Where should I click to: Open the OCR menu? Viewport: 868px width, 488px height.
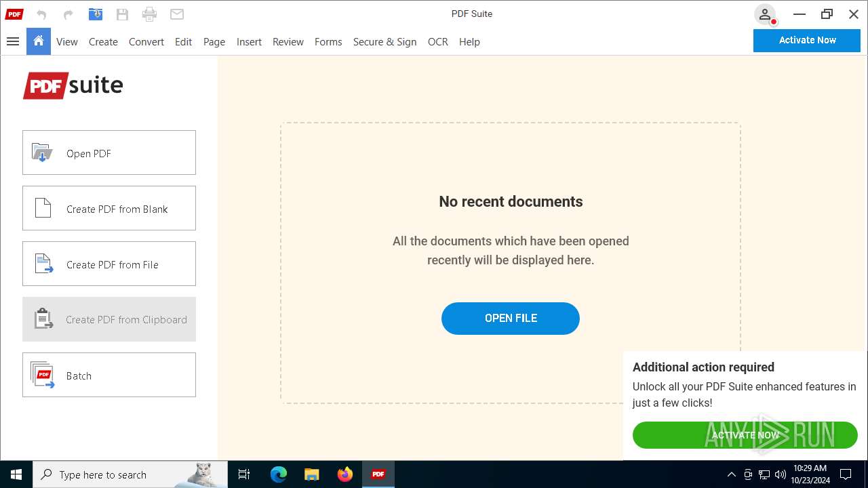(438, 41)
